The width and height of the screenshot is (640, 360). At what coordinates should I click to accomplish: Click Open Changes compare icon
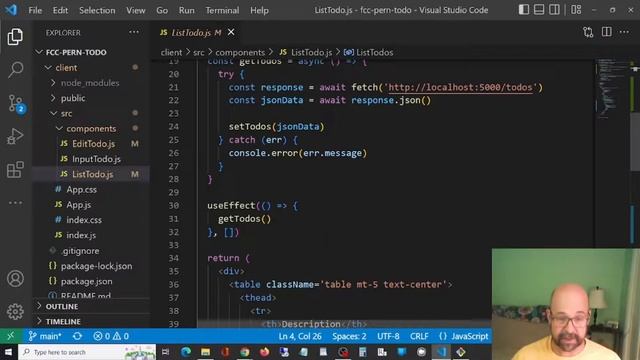(588, 32)
